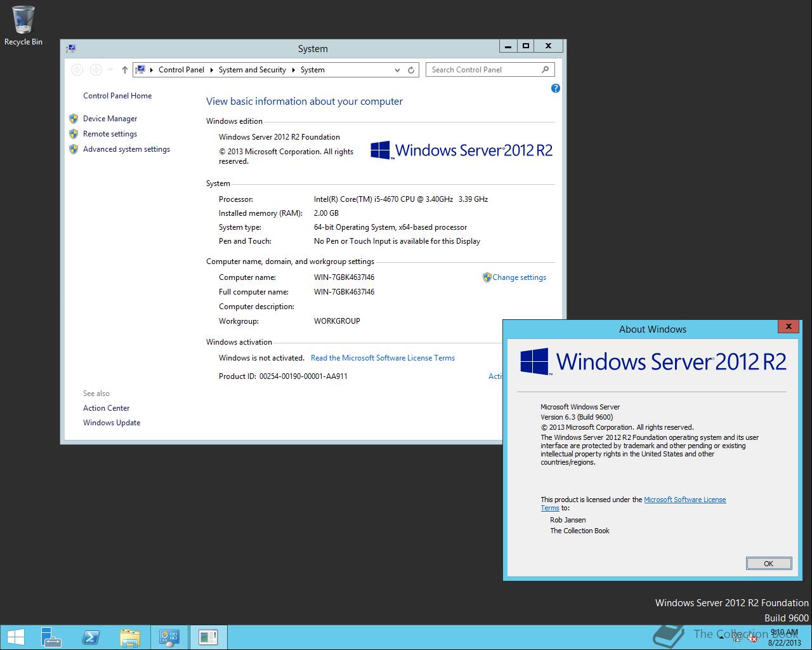Click the Product ID 00254-00190-00001-AA911 text
The width and height of the screenshot is (812, 650).
tap(283, 376)
